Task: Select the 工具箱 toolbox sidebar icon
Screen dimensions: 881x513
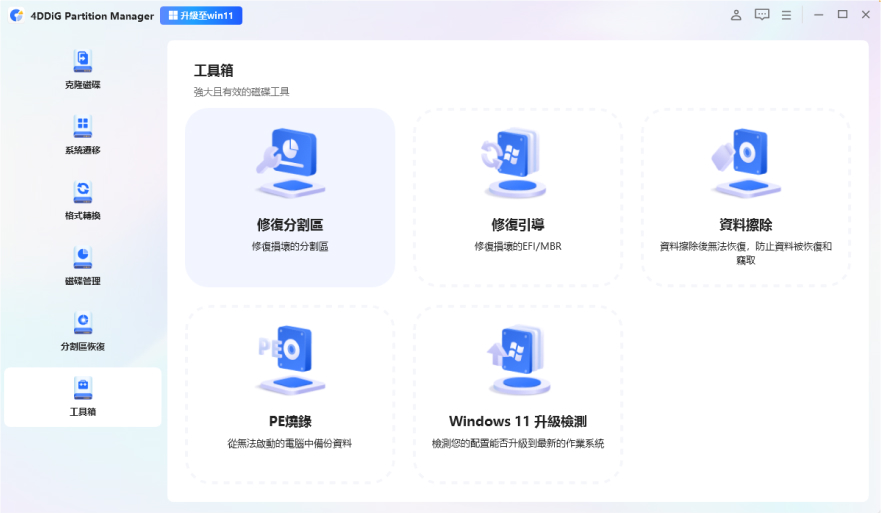Action: point(83,388)
